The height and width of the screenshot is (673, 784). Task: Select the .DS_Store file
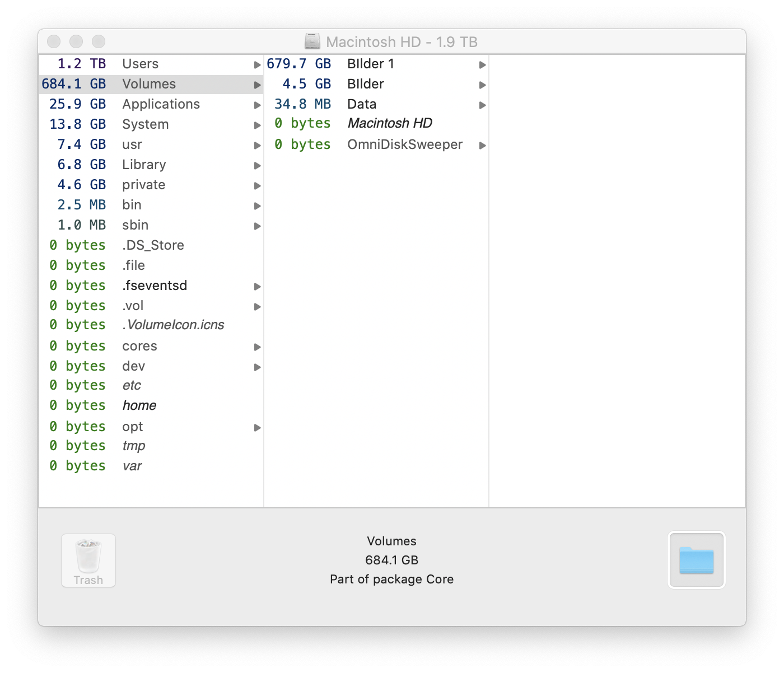(x=151, y=245)
